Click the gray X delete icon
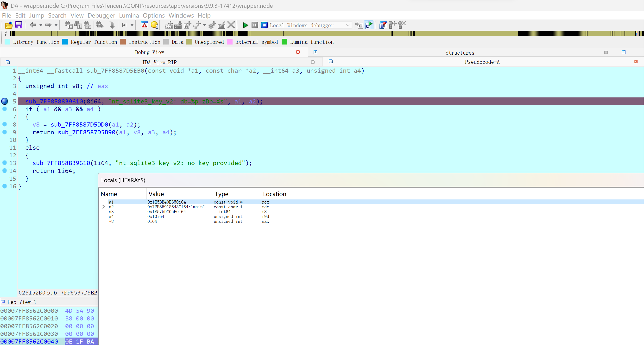 coord(231,25)
